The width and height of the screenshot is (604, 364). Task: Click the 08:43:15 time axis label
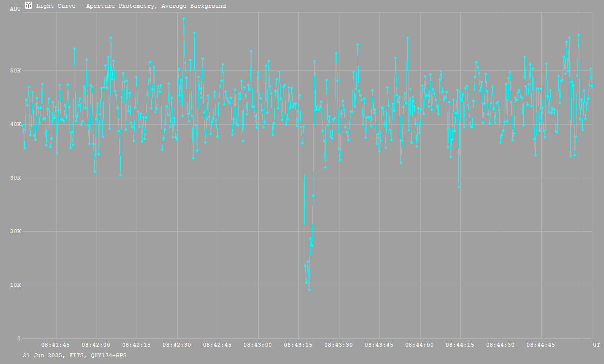point(298,345)
